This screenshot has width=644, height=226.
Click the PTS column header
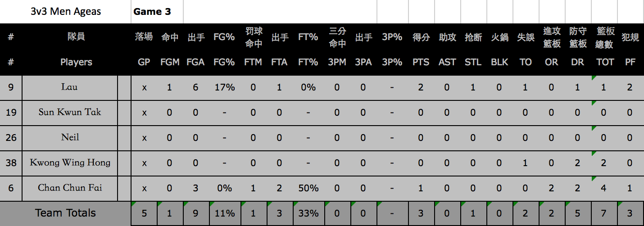[421, 62]
